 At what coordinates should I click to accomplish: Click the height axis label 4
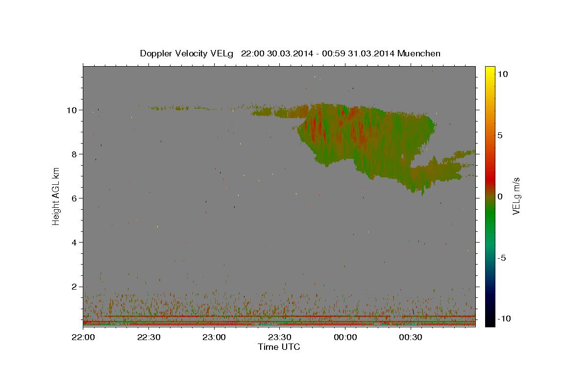(75, 242)
